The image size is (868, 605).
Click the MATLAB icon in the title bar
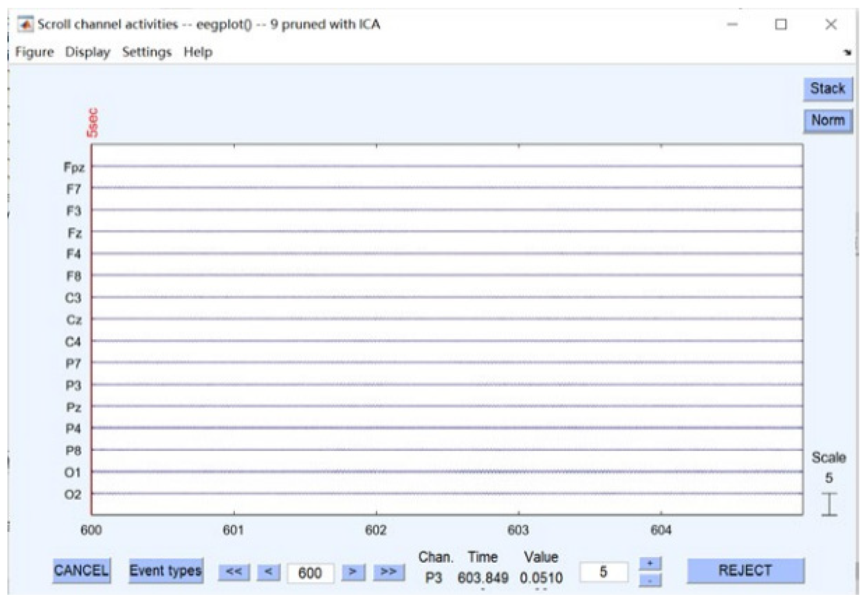coord(25,24)
